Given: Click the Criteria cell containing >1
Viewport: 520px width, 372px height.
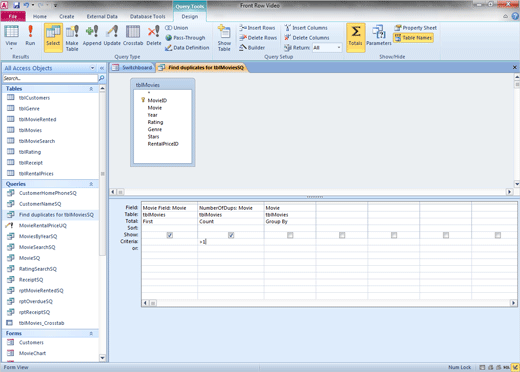Looking at the screenshot, I should (x=230, y=242).
